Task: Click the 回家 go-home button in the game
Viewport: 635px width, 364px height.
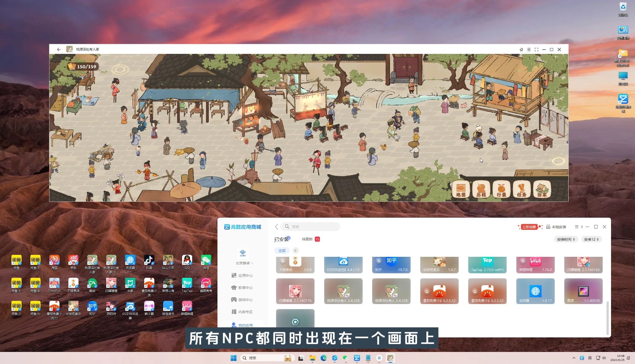Action: (x=542, y=189)
